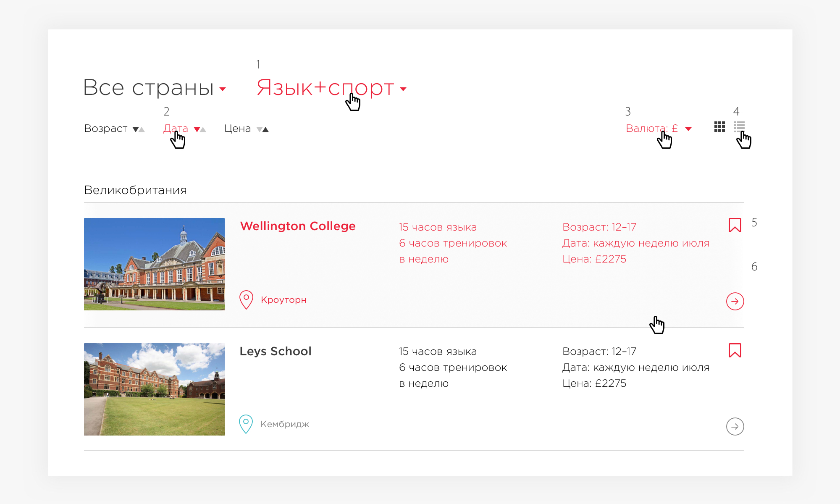The height and width of the screenshot is (504, 840).
Task: Open Wellington College via arrow circle
Action: [735, 301]
